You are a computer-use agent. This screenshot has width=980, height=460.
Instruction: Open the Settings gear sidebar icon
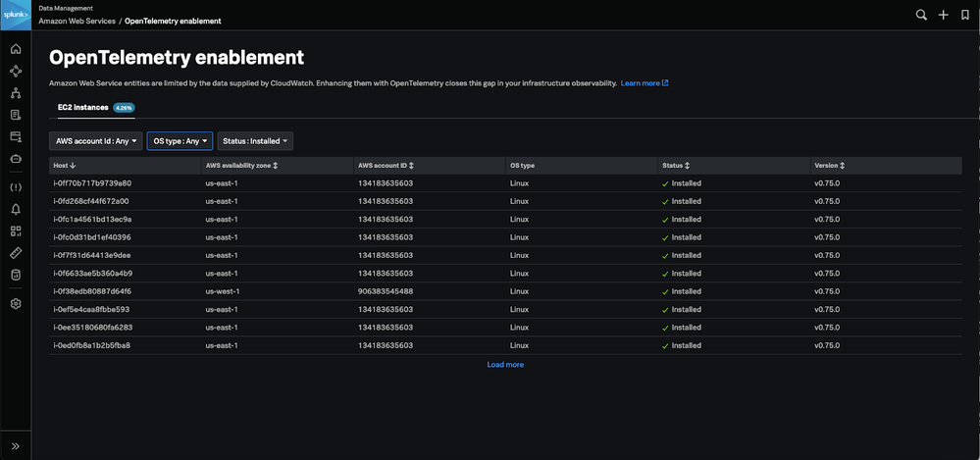click(16, 304)
